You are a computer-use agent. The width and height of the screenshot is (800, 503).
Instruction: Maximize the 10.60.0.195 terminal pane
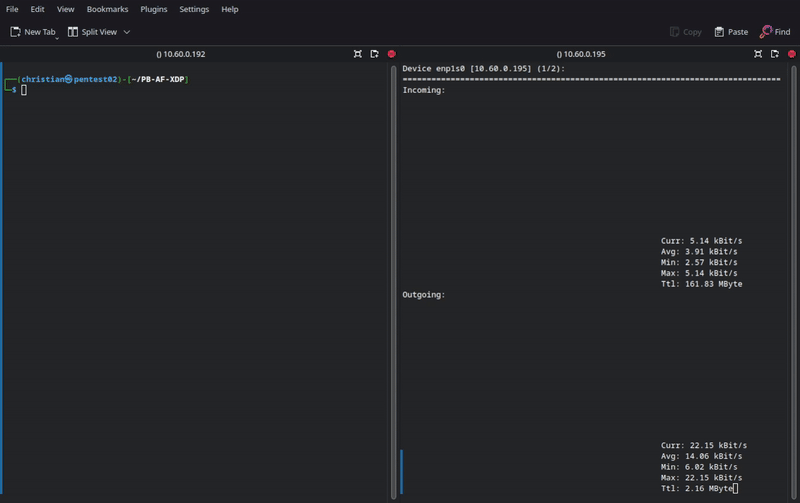(758, 54)
